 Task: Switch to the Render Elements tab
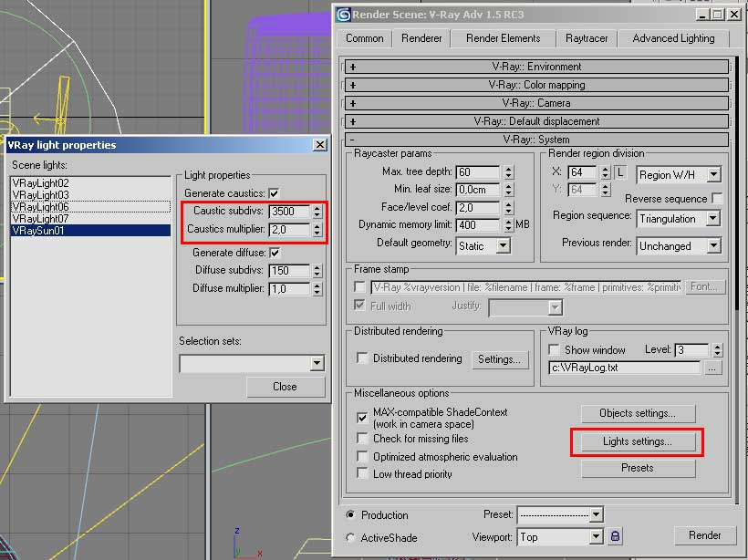click(503, 38)
